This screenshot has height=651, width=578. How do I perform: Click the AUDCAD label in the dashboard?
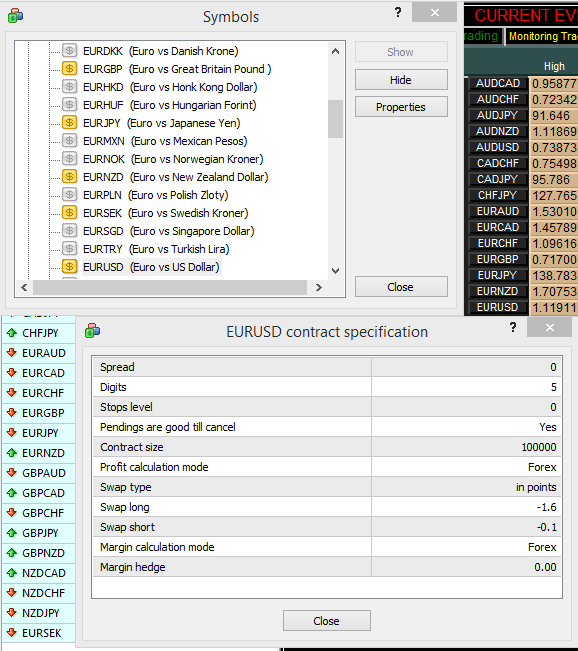(497, 83)
